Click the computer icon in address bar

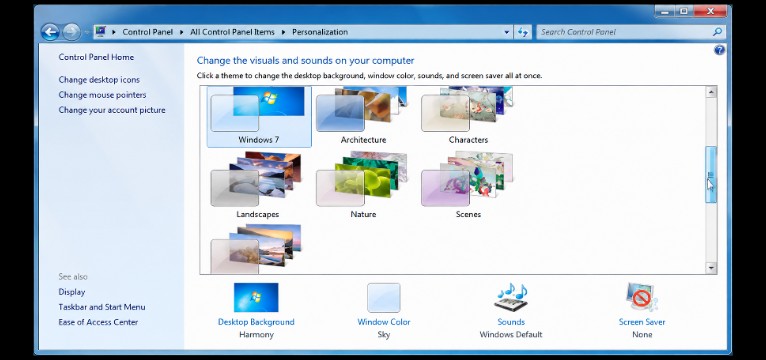coord(101,32)
